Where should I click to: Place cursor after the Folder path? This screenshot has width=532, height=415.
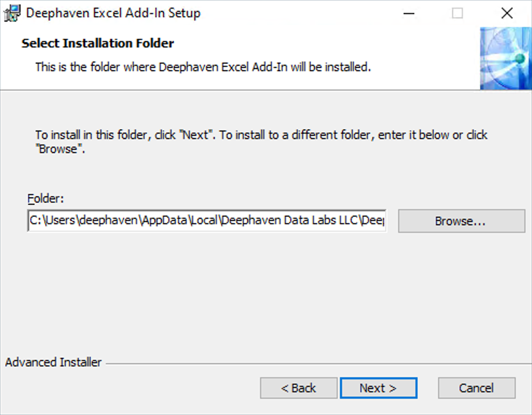[x=380, y=220]
